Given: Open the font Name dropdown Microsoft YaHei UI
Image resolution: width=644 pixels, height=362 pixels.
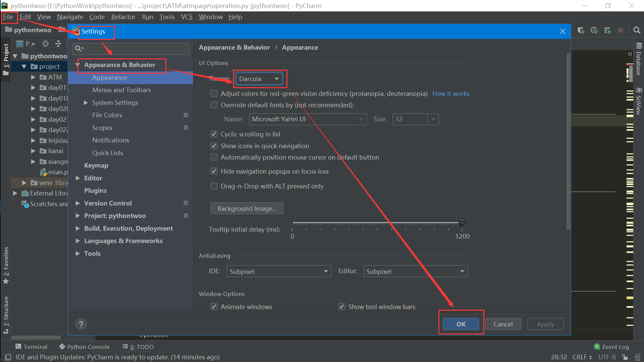Looking at the screenshot, I should coord(308,119).
